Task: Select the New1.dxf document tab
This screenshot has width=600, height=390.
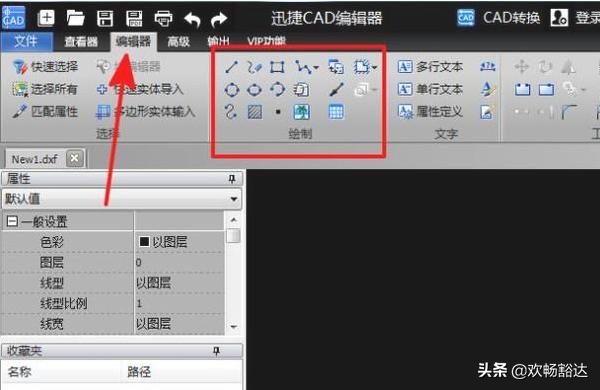Action: click(35, 159)
